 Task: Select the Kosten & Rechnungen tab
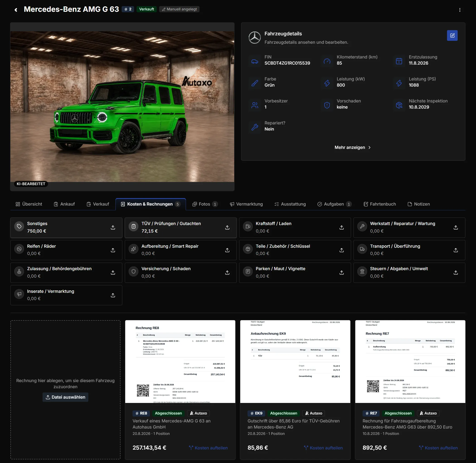point(151,204)
